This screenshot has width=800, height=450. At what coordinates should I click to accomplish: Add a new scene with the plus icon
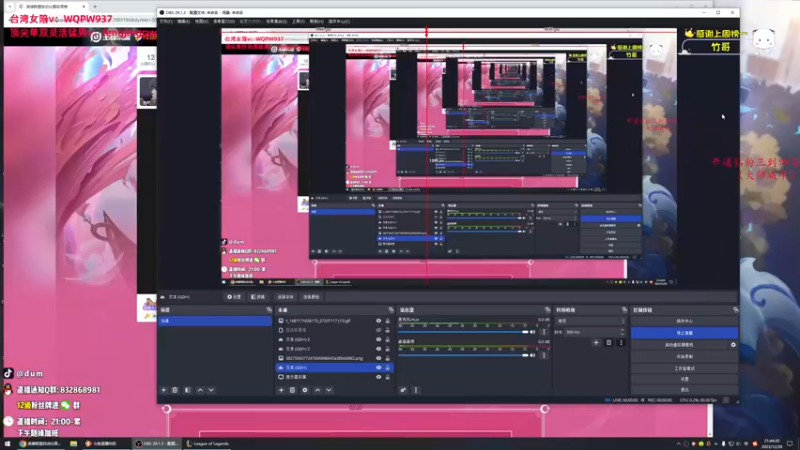pyautogui.click(x=164, y=390)
